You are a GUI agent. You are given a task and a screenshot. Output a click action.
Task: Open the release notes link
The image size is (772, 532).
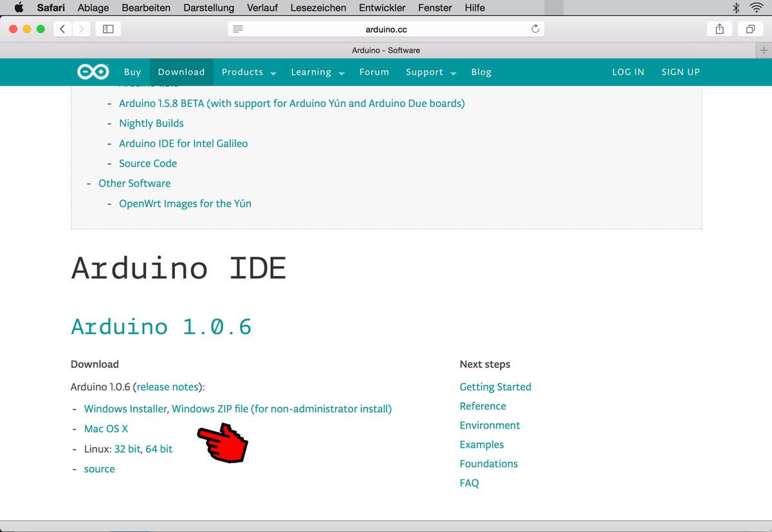pyautogui.click(x=168, y=387)
